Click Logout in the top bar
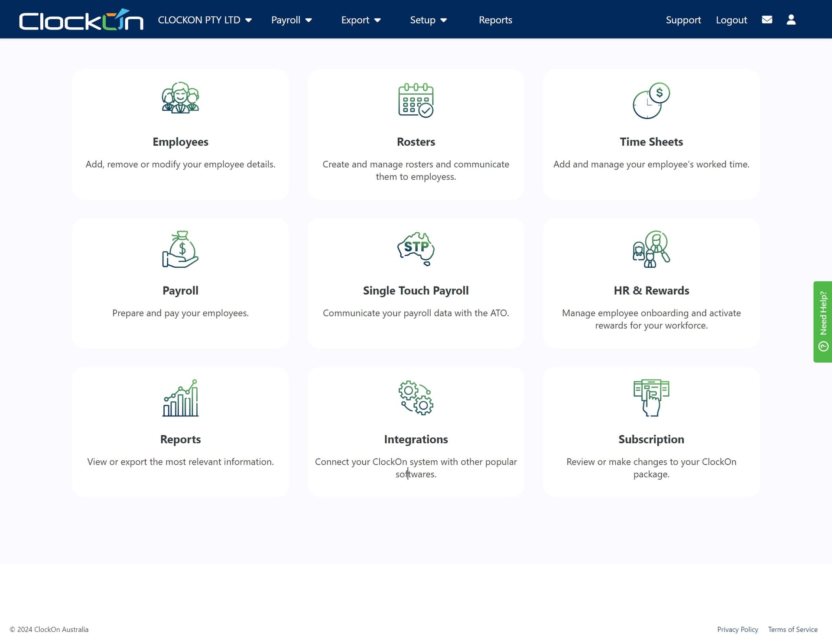 point(731,20)
